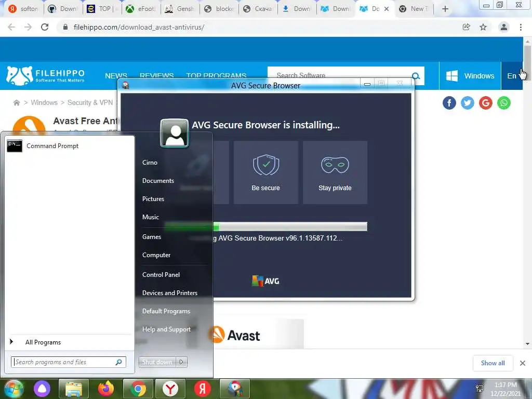This screenshot has height=399, width=532.
Task: Open the Chrome profile avatar
Action: point(504,27)
